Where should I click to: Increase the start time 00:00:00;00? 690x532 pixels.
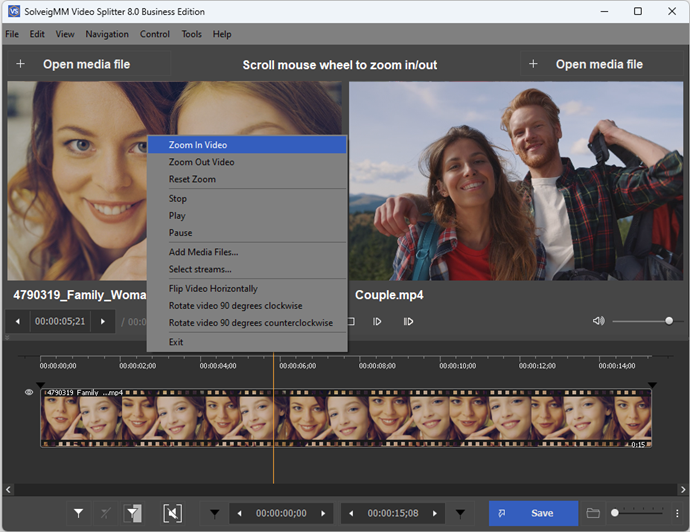[x=323, y=514]
